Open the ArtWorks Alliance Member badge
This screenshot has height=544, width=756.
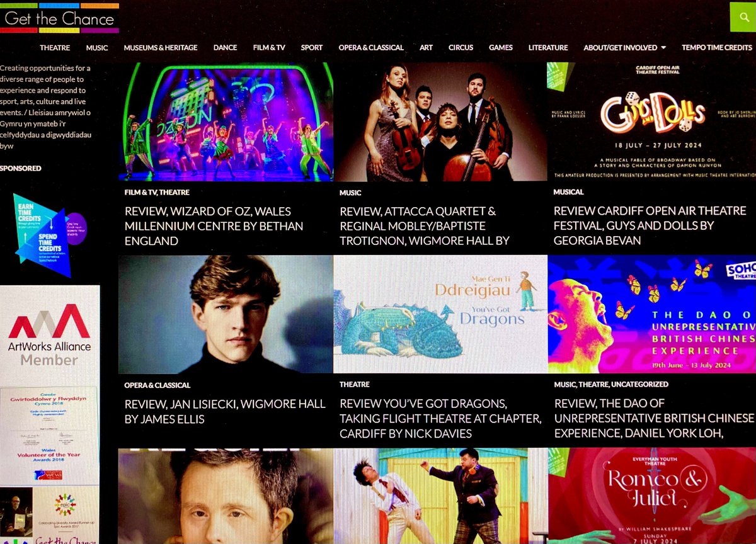point(50,336)
